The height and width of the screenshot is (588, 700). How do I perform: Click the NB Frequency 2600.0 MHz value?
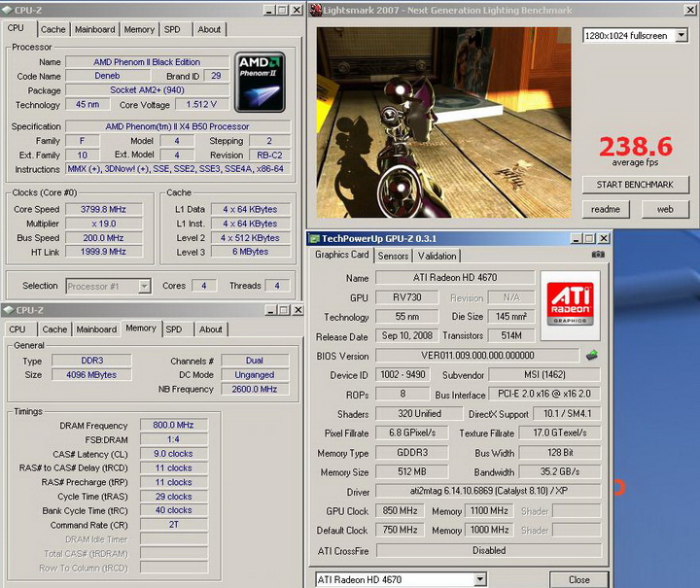point(255,389)
